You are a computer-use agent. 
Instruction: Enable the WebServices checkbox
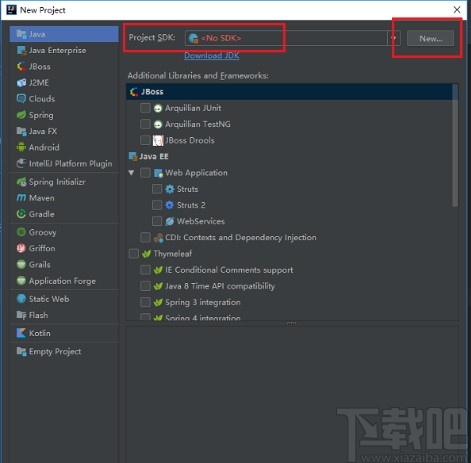pyautogui.click(x=157, y=221)
